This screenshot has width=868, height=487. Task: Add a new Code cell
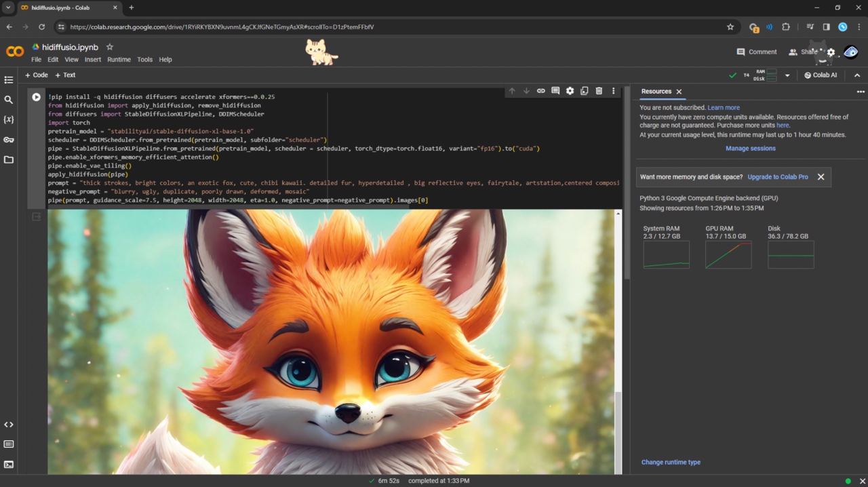point(36,75)
